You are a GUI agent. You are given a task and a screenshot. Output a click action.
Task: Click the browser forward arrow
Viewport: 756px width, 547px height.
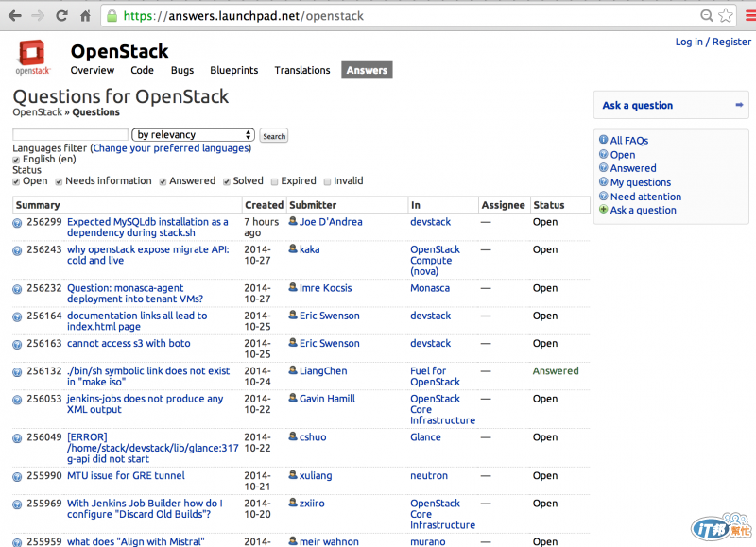(38, 16)
